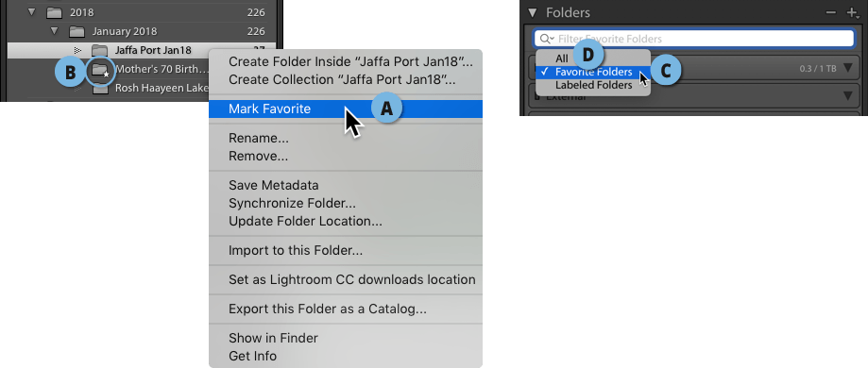
Task: Collapse the 2018 folder tree
Action: (29, 12)
